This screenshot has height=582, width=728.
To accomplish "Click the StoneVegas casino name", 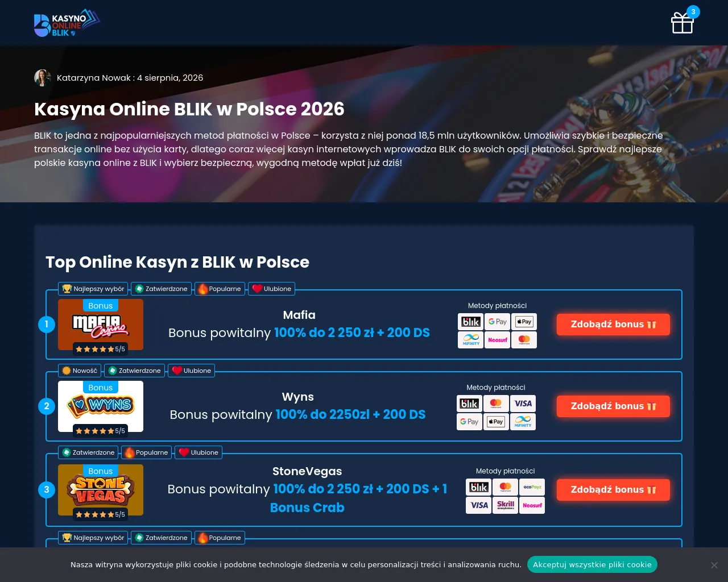I will 307,471.
